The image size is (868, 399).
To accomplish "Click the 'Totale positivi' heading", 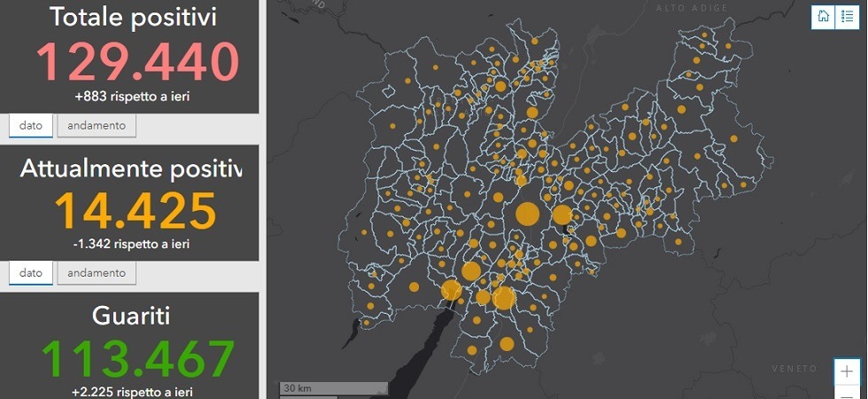I will (133, 17).
